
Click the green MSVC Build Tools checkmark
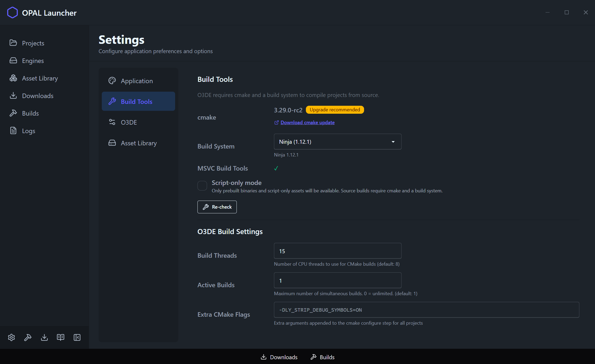pyautogui.click(x=276, y=168)
